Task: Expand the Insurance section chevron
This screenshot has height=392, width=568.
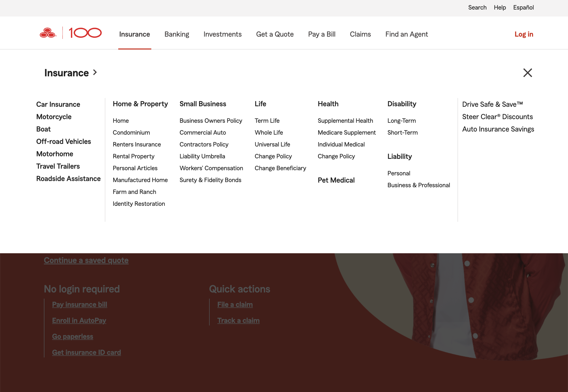Action: [95, 73]
